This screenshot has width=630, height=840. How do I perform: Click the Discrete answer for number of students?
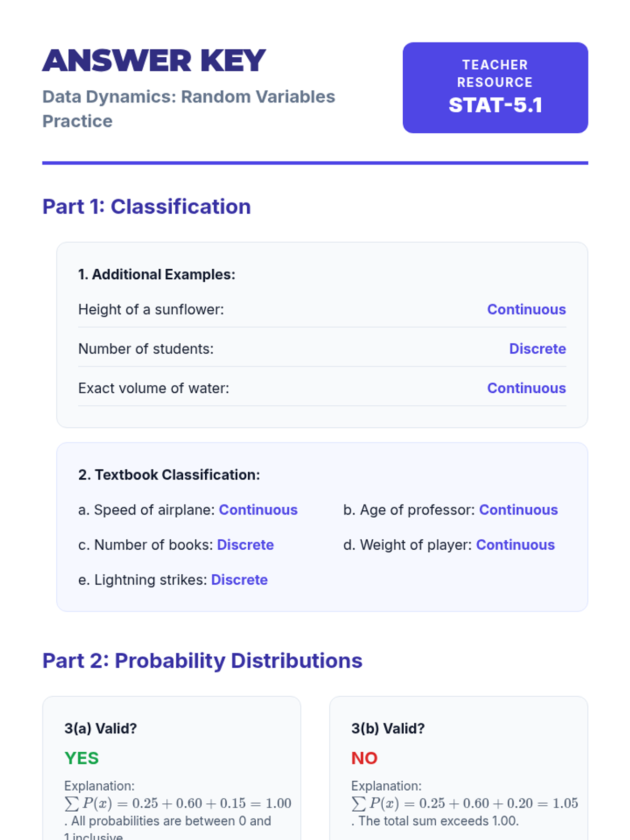(x=537, y=349)
